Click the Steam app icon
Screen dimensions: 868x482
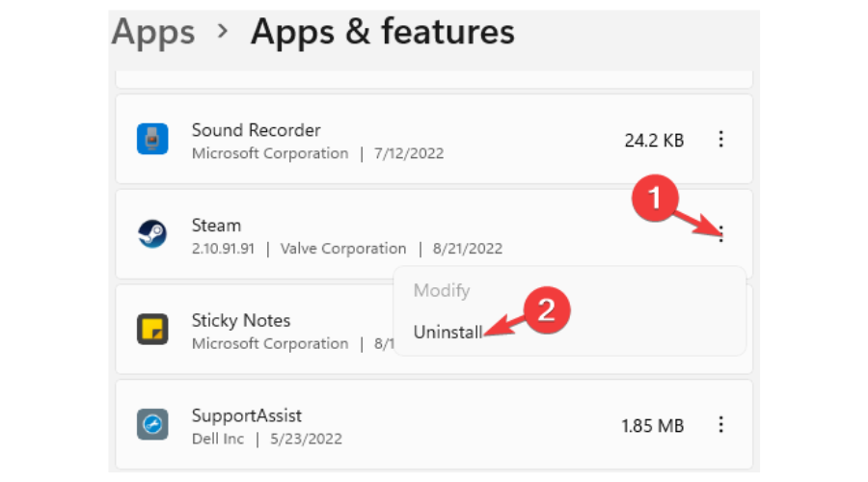point(152,233)
